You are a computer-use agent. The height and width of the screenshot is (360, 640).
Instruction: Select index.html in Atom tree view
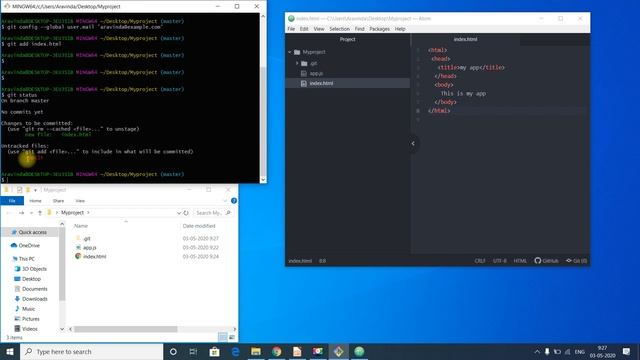coord(321,83)
